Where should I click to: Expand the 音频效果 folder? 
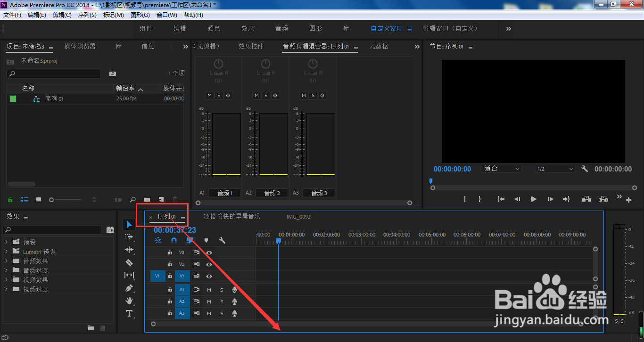pos(6,261)
